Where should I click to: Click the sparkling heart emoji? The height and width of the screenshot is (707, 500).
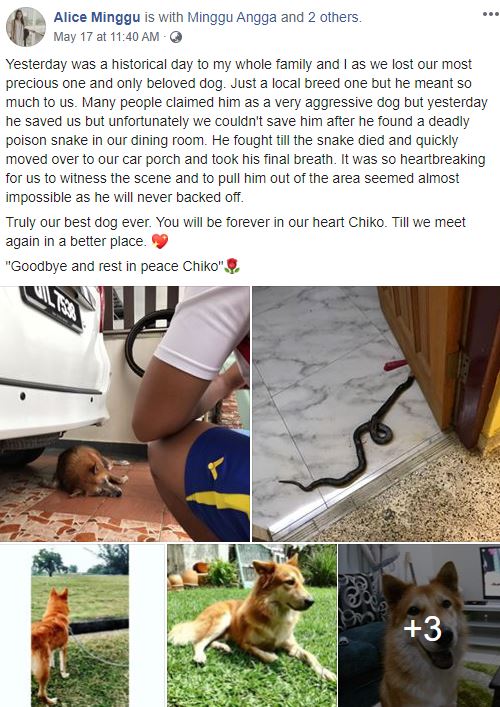pos(160,241)
